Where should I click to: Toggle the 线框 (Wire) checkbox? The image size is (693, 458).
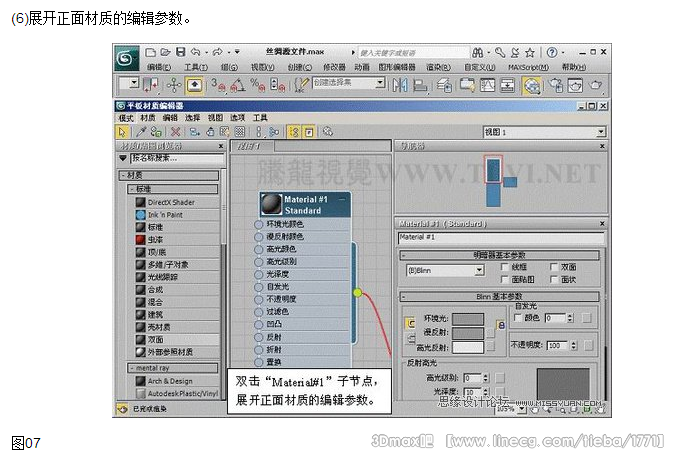504,267
